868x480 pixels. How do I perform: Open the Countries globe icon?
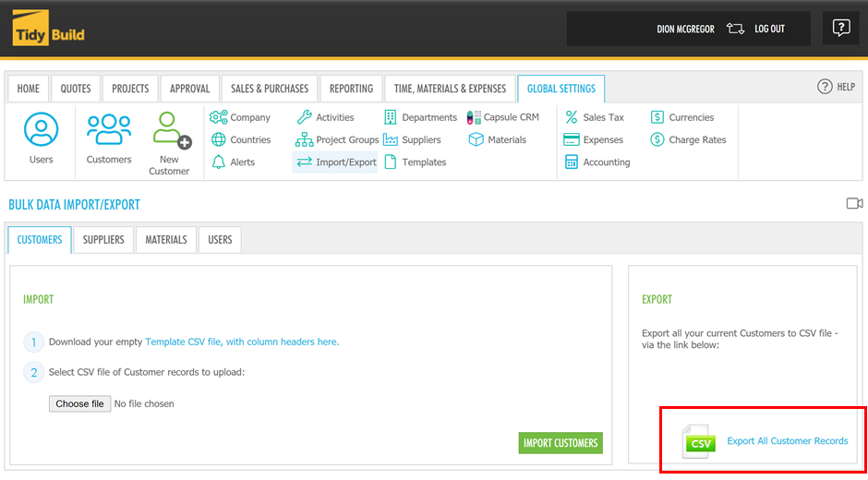click(219, 140)
